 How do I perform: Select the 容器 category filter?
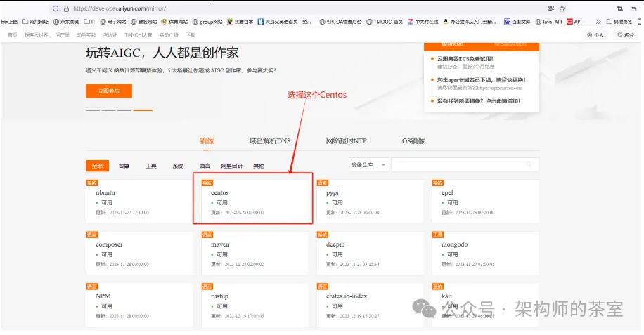pyautogui.click(x=124, y=166)
